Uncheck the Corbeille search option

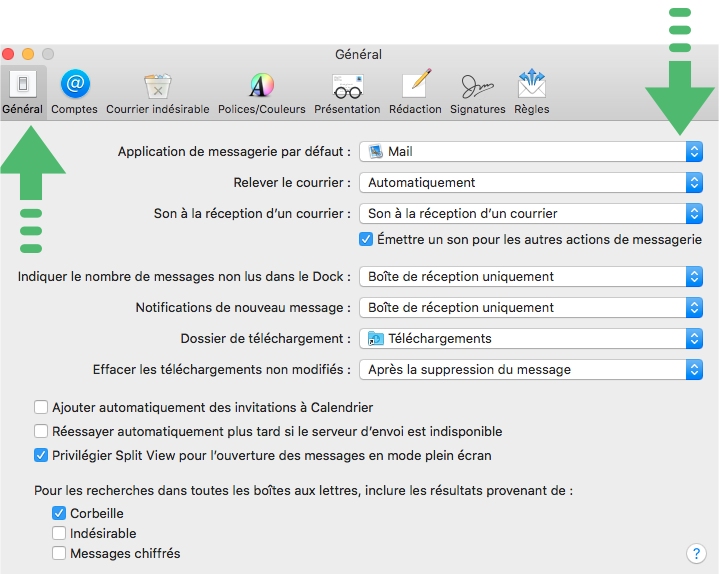click(59, 513)
